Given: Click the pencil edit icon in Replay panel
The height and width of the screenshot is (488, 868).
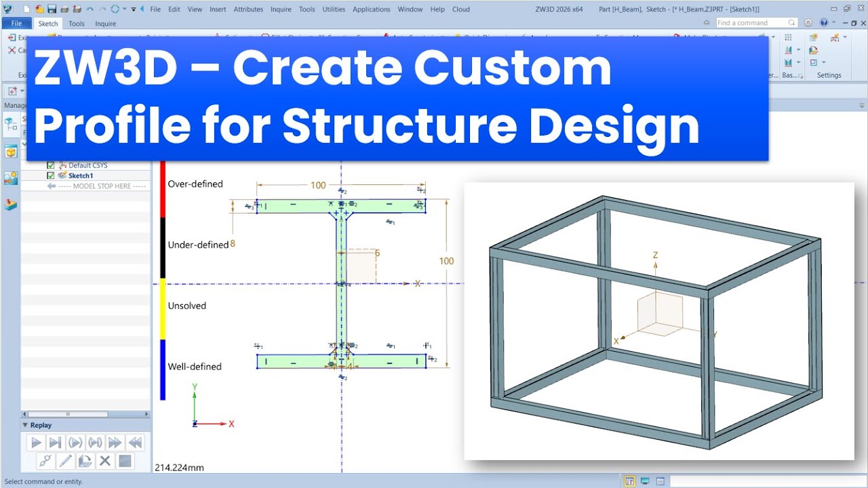Looking at the screenshot, I should tap(65, 461).
